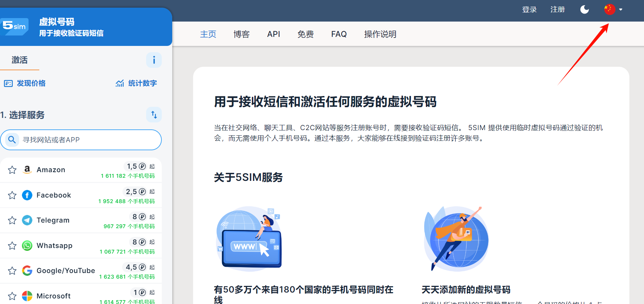Viewport: 644px width, 304px height.
Task: Click the 登录 login link
Action: [x=529, y=9]
